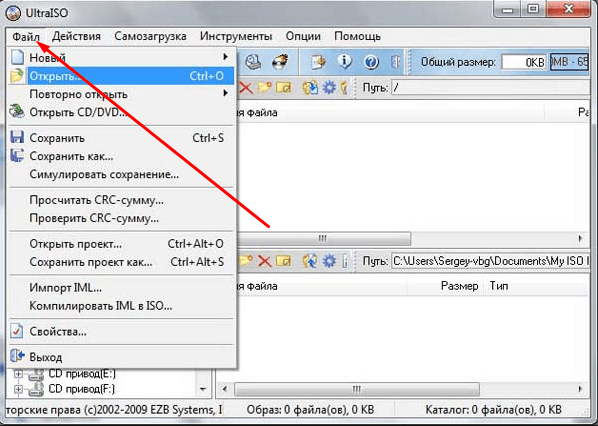Expand the CD привод(F:) tree node
This screenshot has width=598, height=426.
[x=18, y=389]
